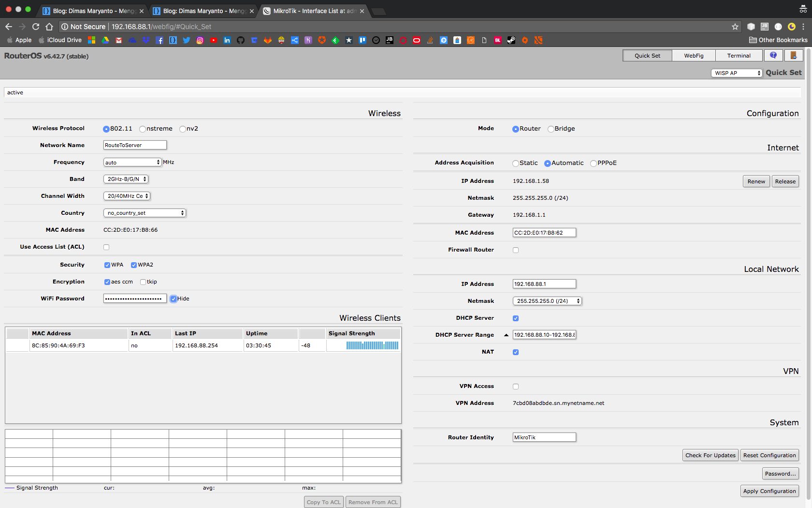Set address acquisition to PPPoE
Screen dimensions: 812x508
click(x=594, y=163)
